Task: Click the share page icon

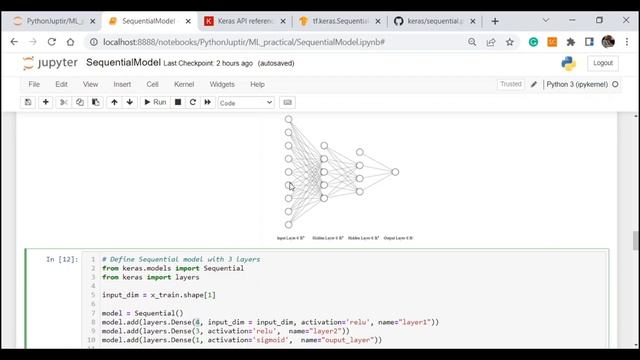Action: [x=491, y=42]
